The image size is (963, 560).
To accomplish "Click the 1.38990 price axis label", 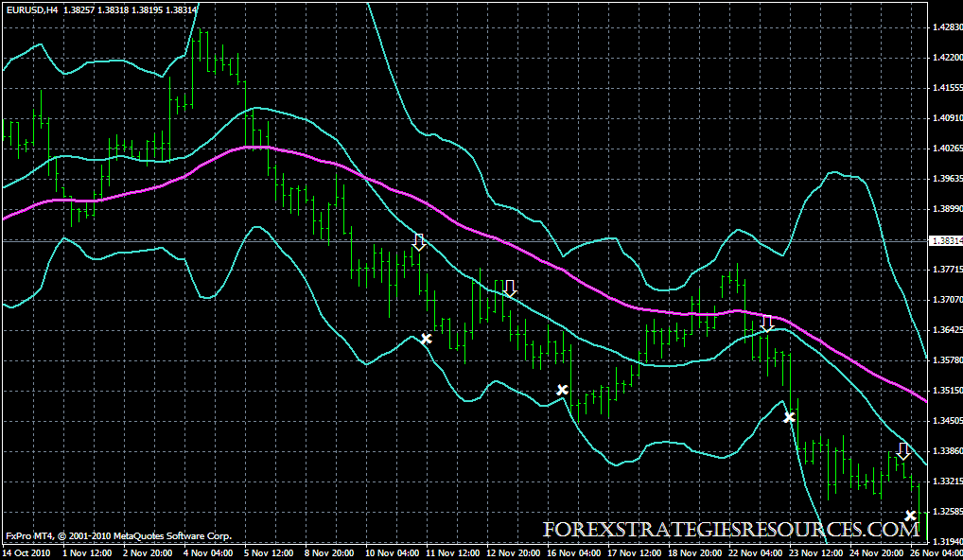I will tap(947, 209).
